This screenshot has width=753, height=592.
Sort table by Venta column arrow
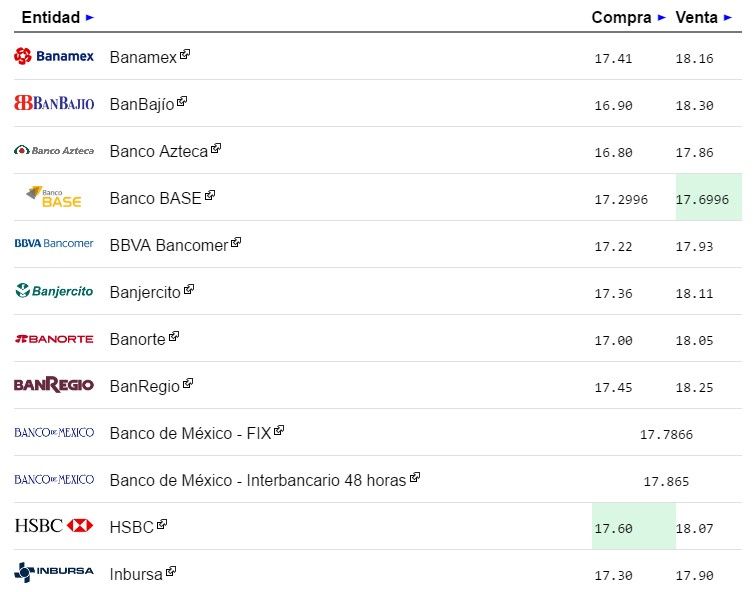727,18
